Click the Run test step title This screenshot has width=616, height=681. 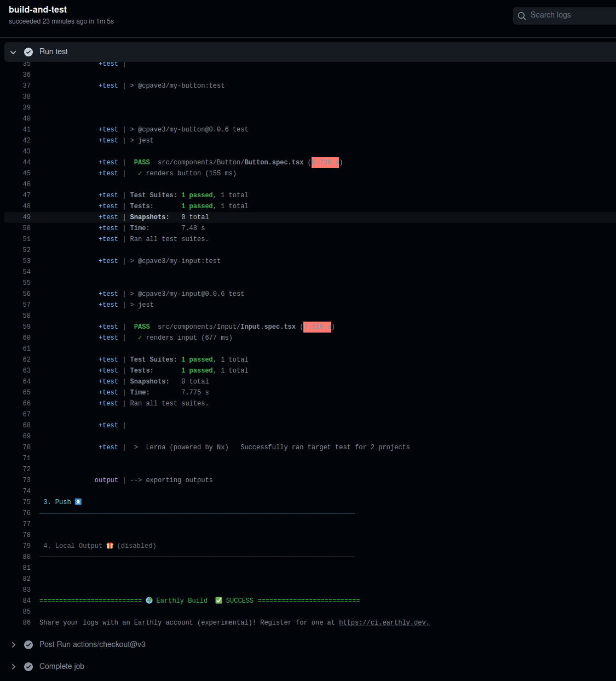54,51
